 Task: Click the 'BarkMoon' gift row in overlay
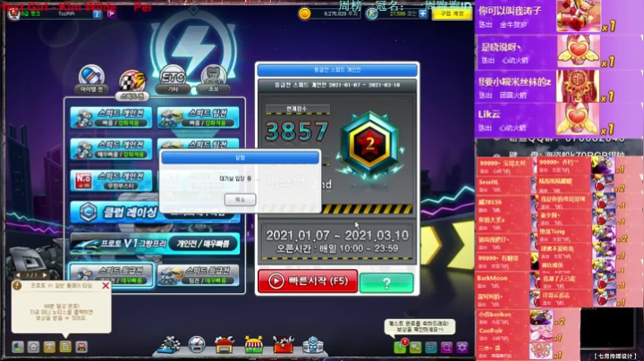(x=506, y=281)
